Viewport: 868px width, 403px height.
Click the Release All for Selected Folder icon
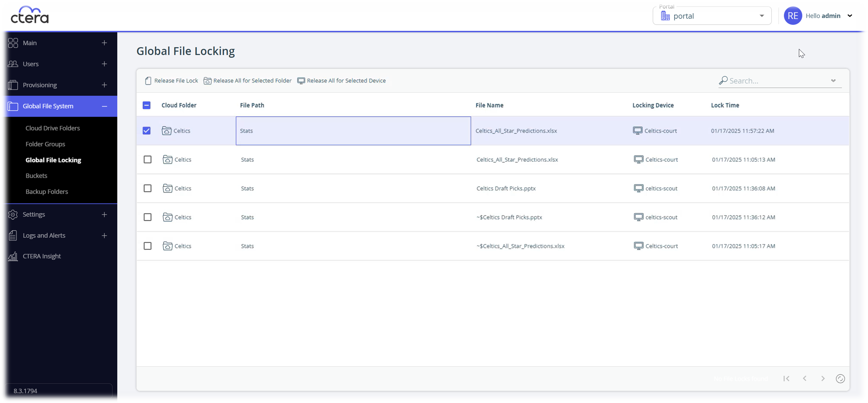click(208, 81)
